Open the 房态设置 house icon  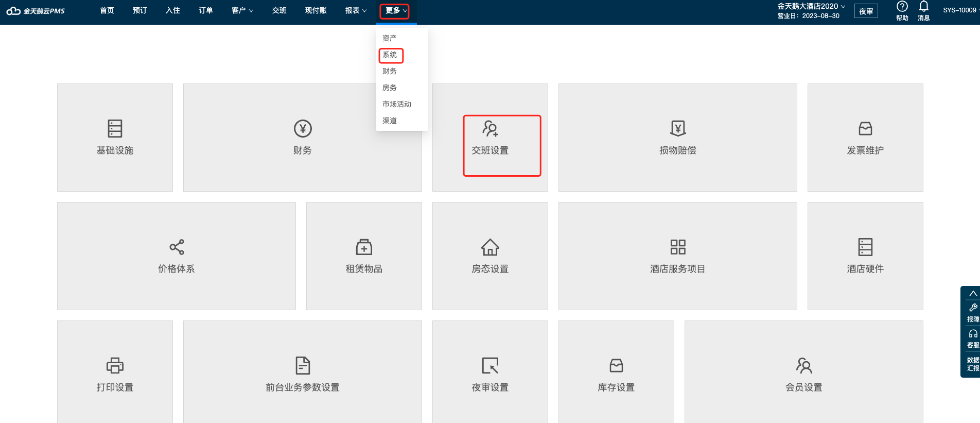coord(490,247)
